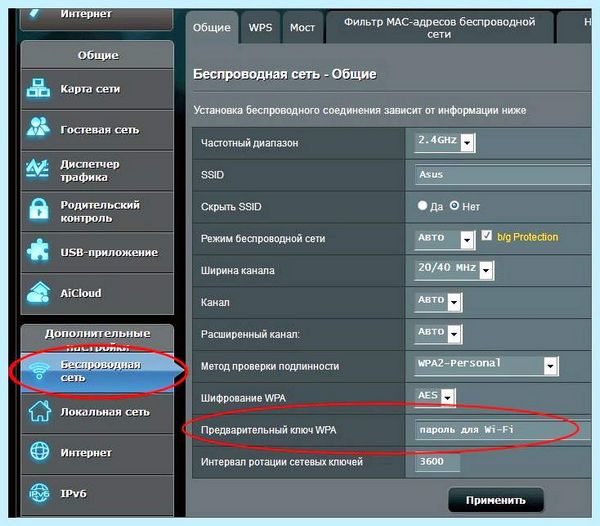Open the AiCloud menu item label
The image size is (600, 526).
(81, 293)
